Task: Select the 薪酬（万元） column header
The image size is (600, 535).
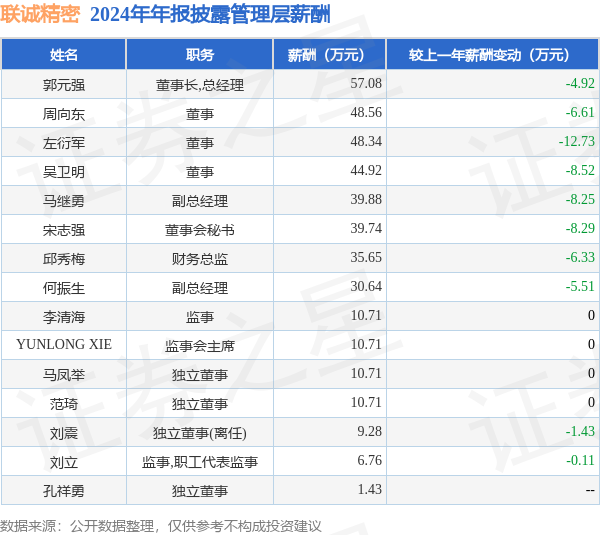Action: click(329, 55)
